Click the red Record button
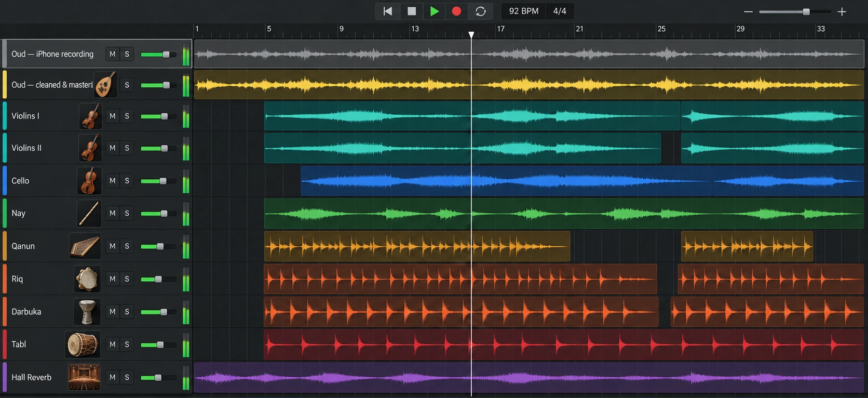 (456, 11)
